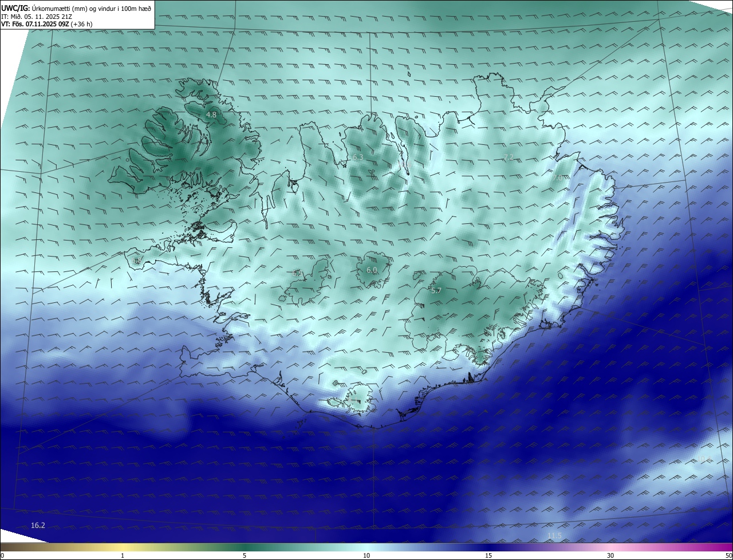Click the precipitable water color scale bar
The image size is (733, 560).
point(366,547)
